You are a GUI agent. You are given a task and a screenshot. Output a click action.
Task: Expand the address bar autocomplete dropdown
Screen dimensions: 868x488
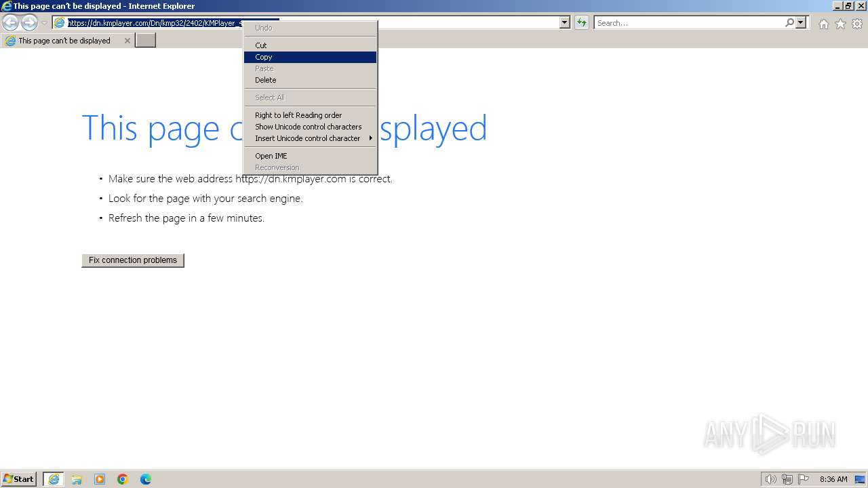coord(565,22)
